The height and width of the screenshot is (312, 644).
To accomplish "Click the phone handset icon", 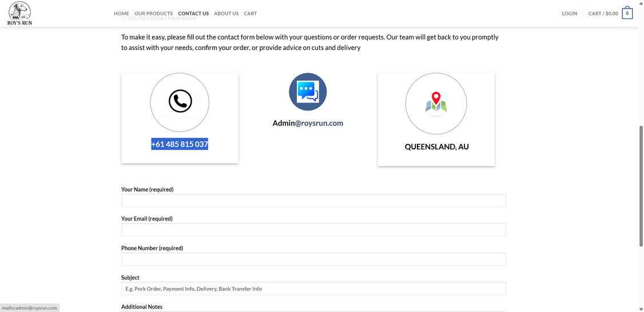I will (180, 101).
